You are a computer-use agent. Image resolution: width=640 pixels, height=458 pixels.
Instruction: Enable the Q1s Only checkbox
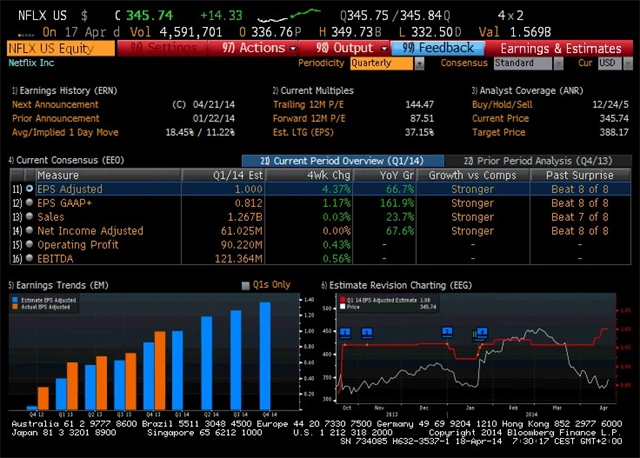tap(246, 285)
